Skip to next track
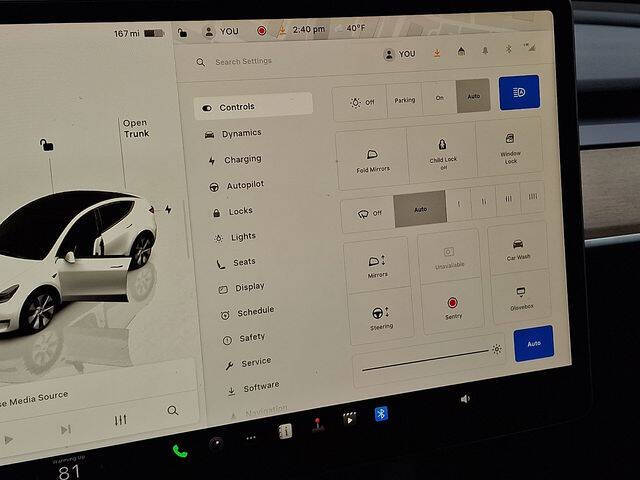This screenshot has height=480, width=640. point(65,430)
